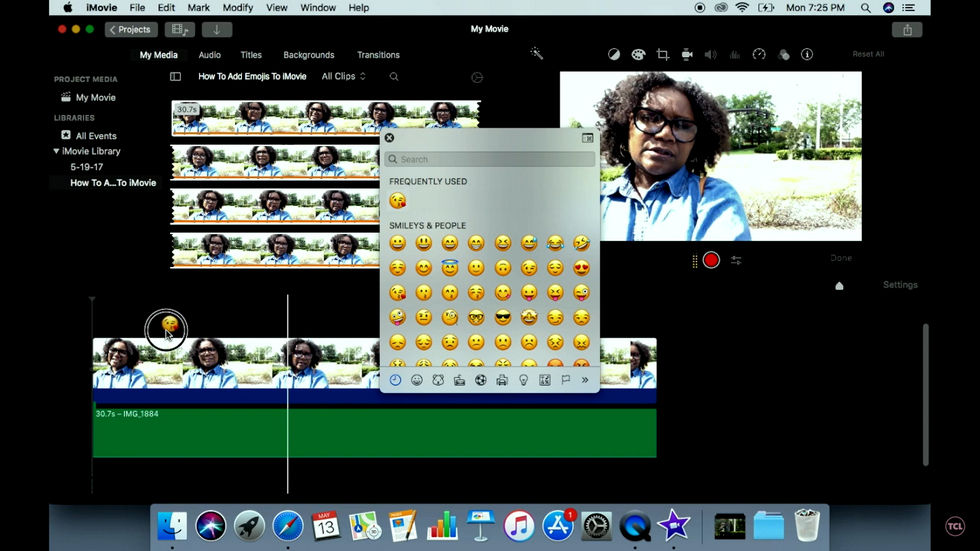Select Frequently Used clock category
The height and width of the screenshot is (551, 980).
[395, 380]
